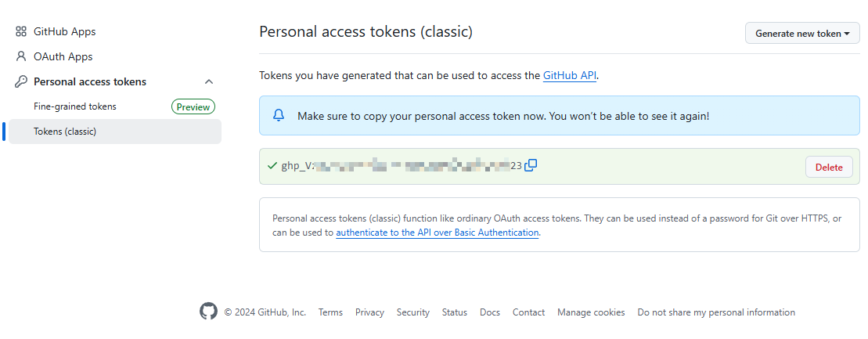Open the Terms link in the footer

[330, 312]
